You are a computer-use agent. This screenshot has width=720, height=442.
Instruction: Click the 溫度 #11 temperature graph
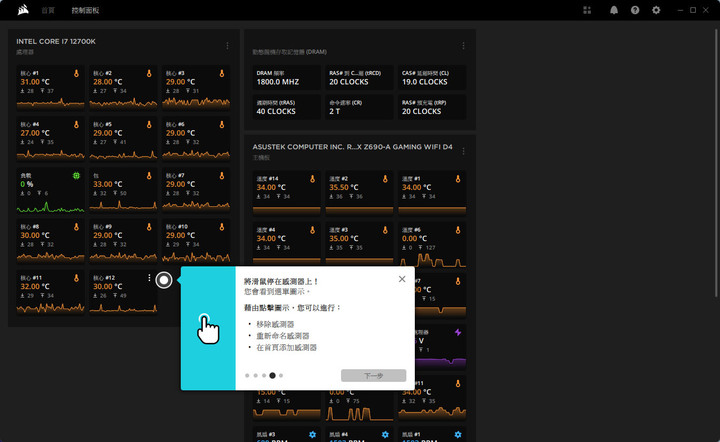[432, 412]
